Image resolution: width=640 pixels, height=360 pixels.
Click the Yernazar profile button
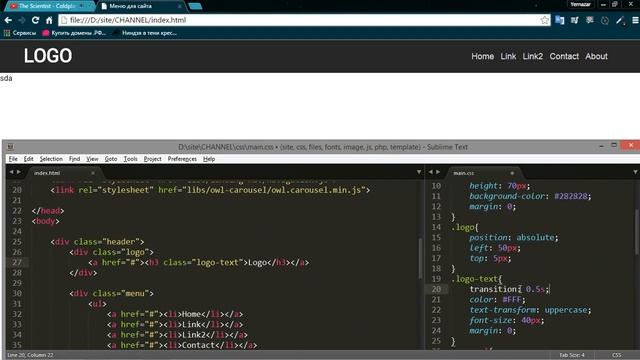tap(580, 4)
